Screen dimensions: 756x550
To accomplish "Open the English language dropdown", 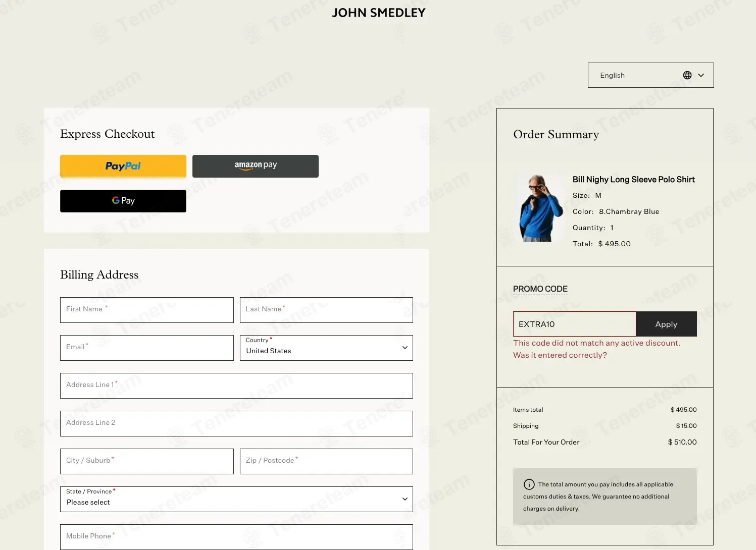I will (650, 75).
